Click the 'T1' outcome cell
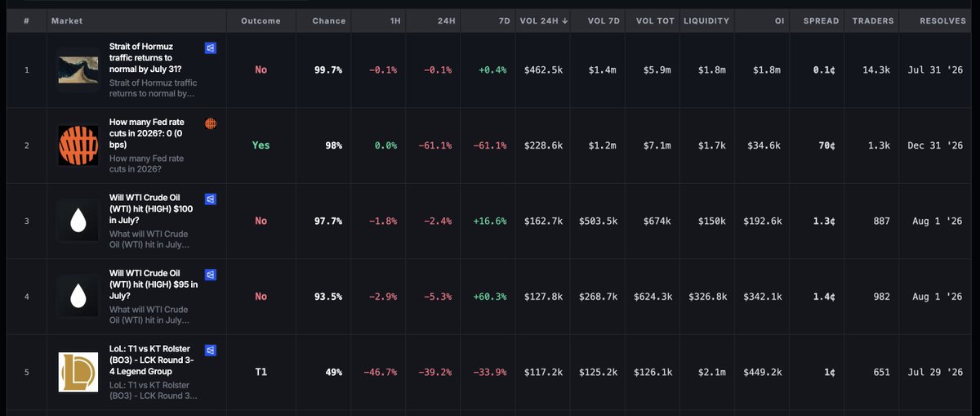This screenshot has width=980, height=416. tap(261, 372)
